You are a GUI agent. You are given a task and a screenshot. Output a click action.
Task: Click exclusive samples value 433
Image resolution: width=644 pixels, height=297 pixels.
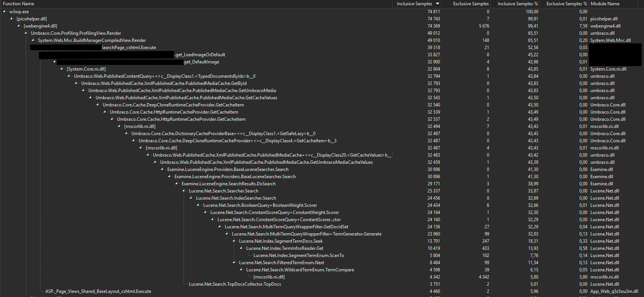click(x=486, y=248)
